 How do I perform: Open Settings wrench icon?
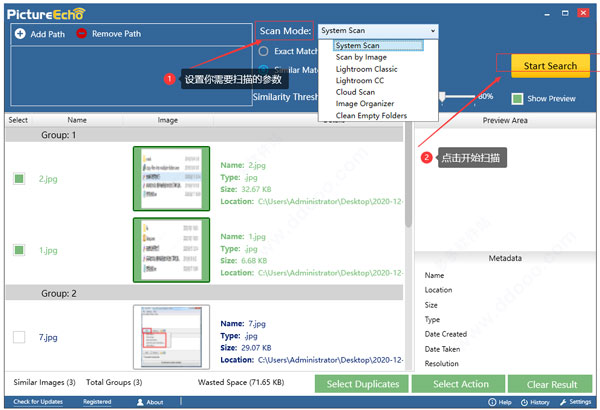[563, 402]
